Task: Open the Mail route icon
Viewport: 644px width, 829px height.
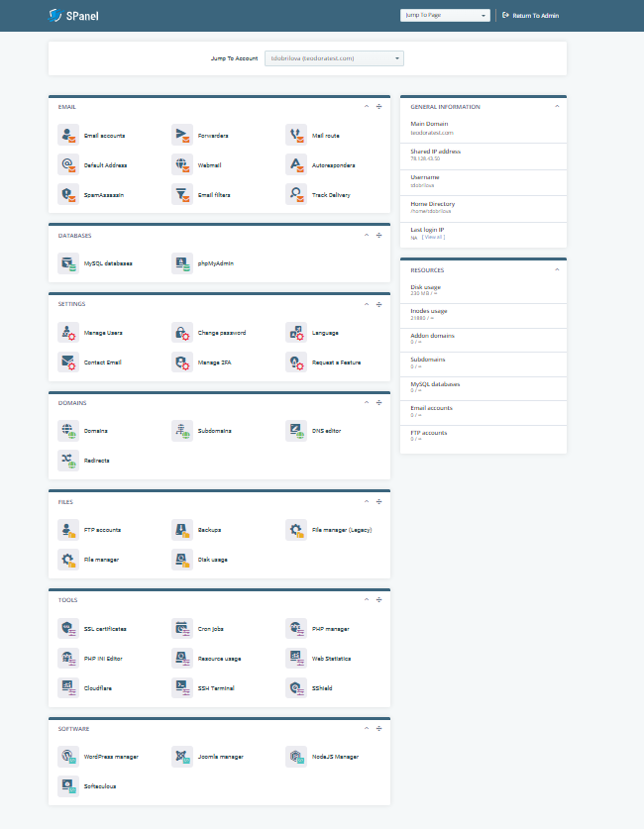Action: click(x=296, y=136)
